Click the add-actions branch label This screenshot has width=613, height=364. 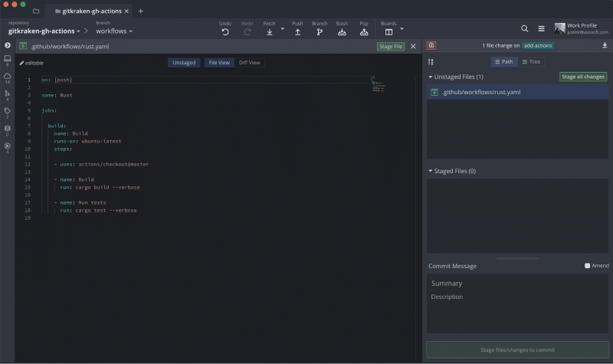tap(538, 46)
